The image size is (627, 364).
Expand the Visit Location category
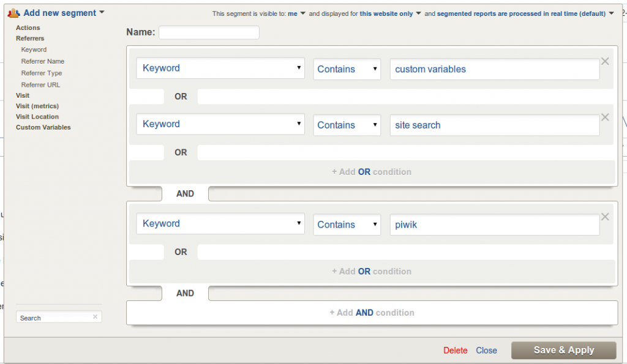coord(37,117)
